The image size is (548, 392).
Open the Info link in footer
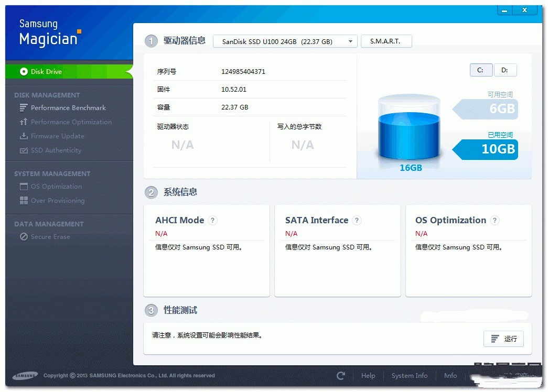(450, 376)
